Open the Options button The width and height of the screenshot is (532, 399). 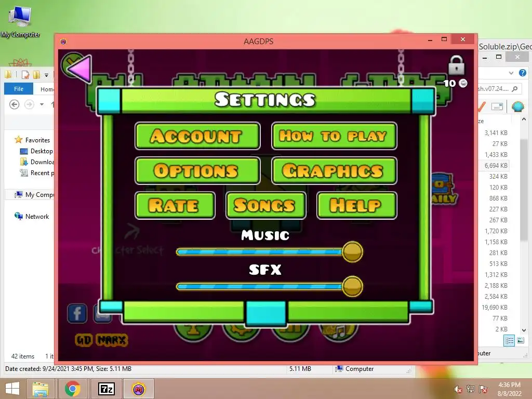point(197,170)
